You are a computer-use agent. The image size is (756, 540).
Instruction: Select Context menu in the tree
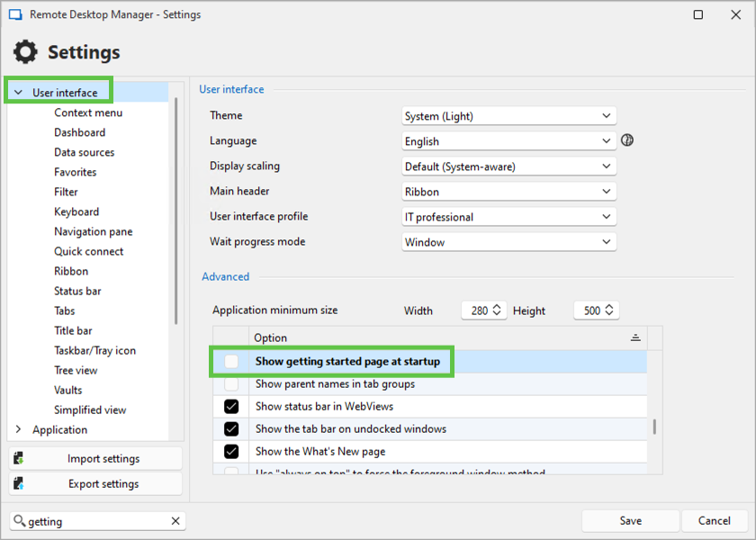coord(88,112)
